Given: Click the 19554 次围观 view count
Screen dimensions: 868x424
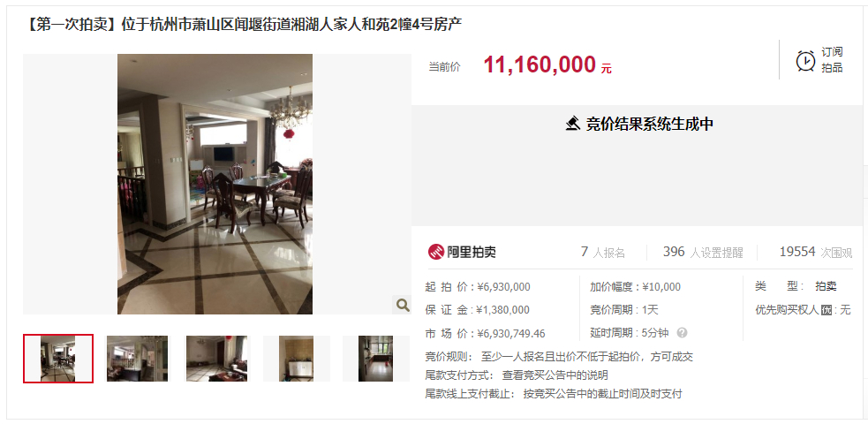Looking at the screenshot, I should pos(815,253).
